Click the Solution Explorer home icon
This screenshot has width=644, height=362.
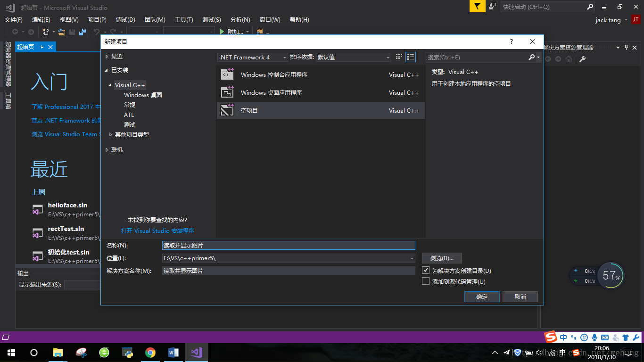[x=569, y=59]
